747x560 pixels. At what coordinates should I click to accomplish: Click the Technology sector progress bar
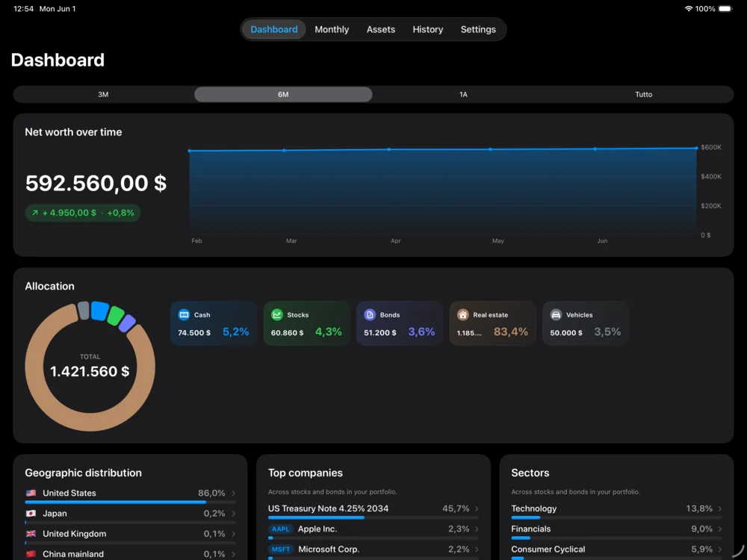(x=616, y=517)
